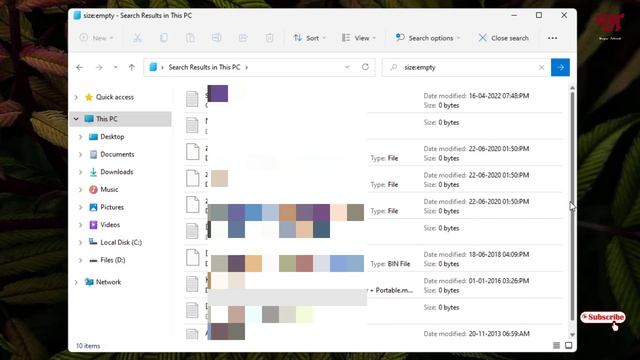The width and height of the screenshot is (640, 360).
Task: Go back with the left arrow
Action: coord(80,67)
